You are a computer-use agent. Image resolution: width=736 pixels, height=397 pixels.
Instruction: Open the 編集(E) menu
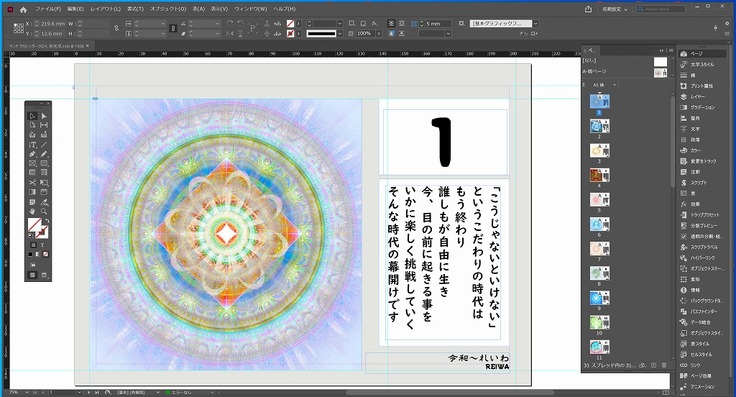click(x=75, y=9)
